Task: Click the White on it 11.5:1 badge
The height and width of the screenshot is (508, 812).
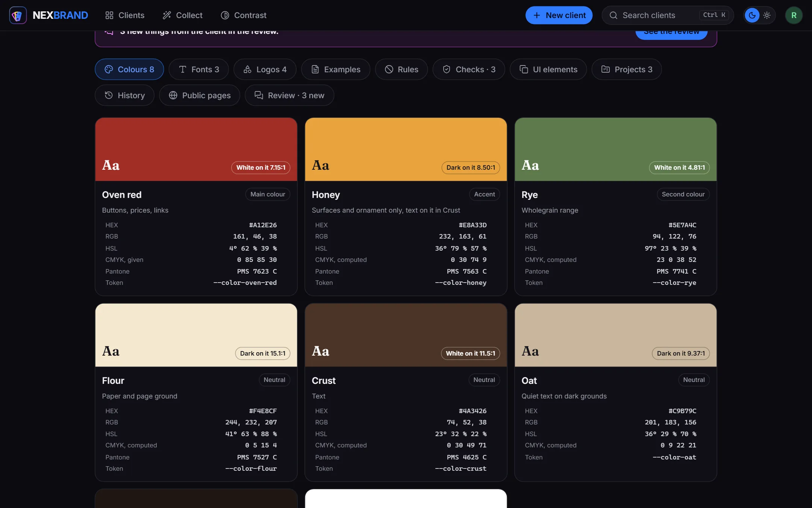Action: 470,353
